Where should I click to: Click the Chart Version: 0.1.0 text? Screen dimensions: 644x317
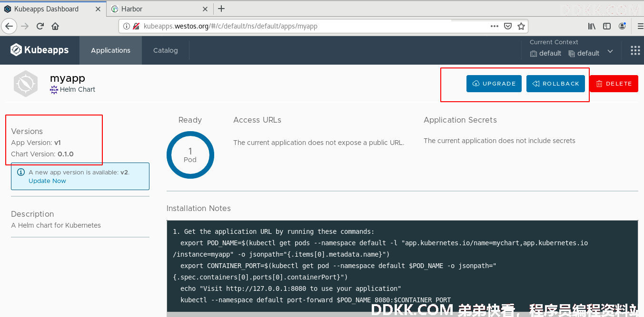pyautogui.click(x=42, y=154)
